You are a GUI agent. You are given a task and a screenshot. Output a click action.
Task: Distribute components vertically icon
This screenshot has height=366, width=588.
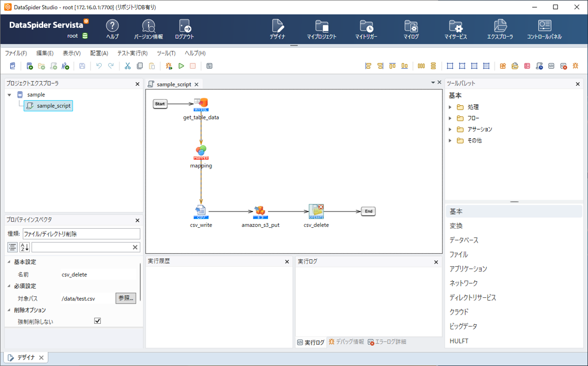[433, 66]
